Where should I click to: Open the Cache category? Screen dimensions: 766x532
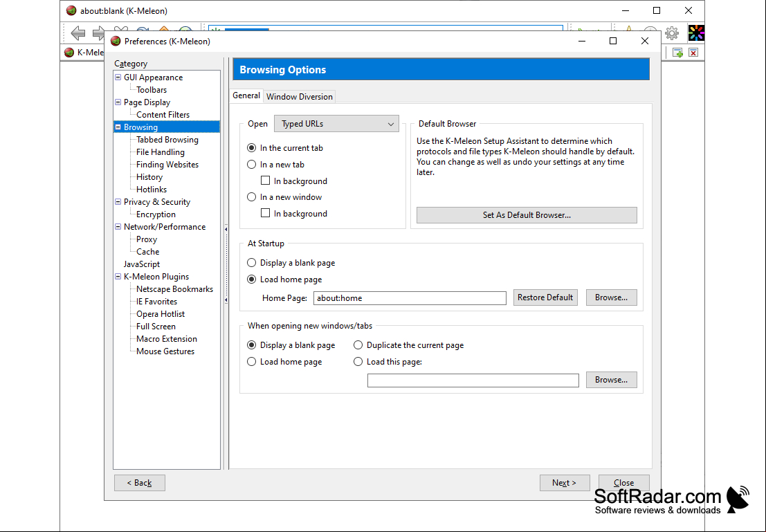coord(147,252)
